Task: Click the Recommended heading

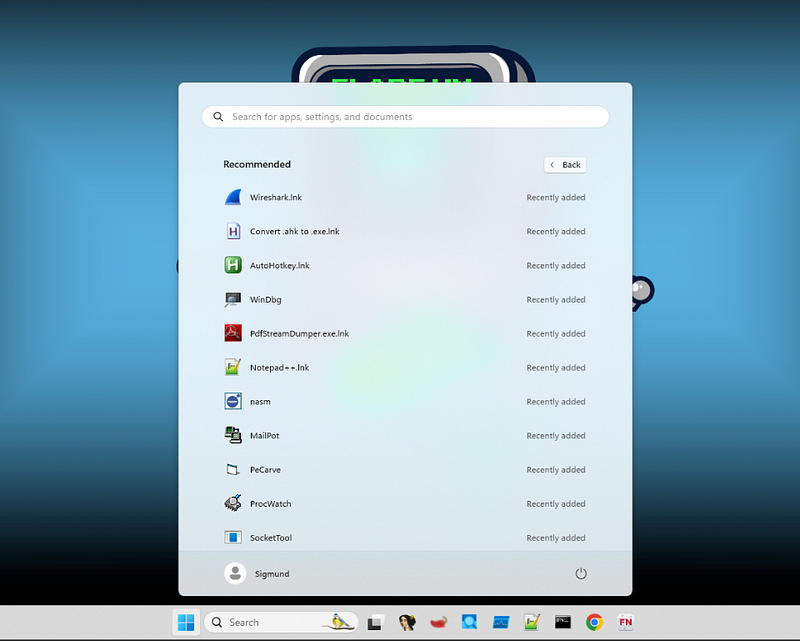Action: click(x=257, y=164)
